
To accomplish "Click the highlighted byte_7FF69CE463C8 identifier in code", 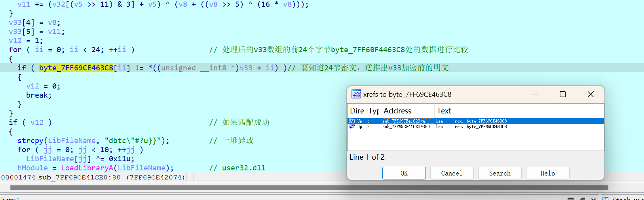I will [76, 68].
